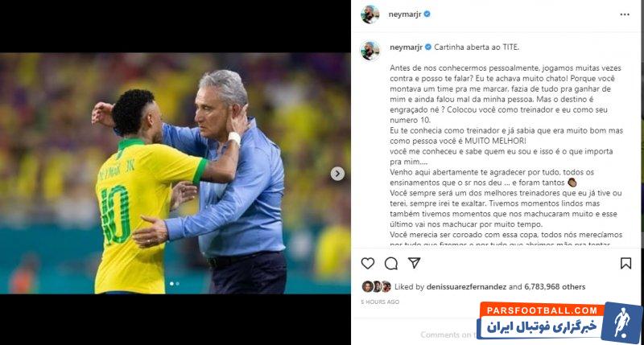644x345 pixels.
Task: Go to next photo with carousel arrow
Action: [337, 174]
